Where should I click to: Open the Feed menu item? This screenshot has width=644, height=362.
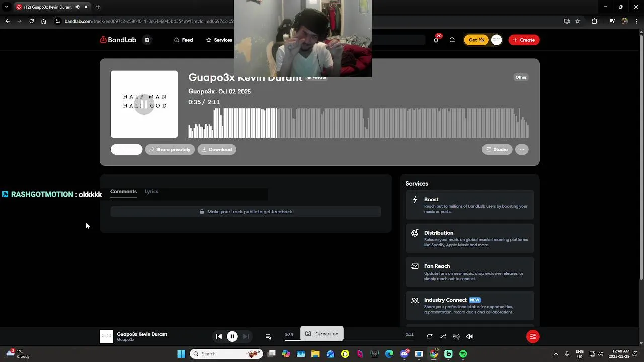click(x=183, y=40)
